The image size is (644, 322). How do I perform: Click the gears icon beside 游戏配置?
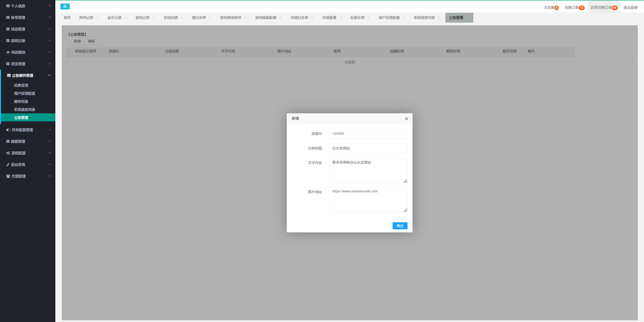pyautogui.click(x=8, y=153)
